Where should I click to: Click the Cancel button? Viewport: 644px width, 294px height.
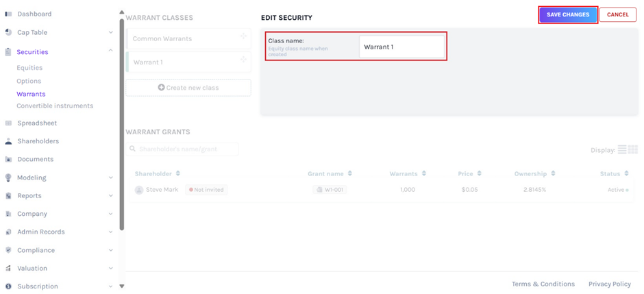pyautogui.click(x=617, y=14)
